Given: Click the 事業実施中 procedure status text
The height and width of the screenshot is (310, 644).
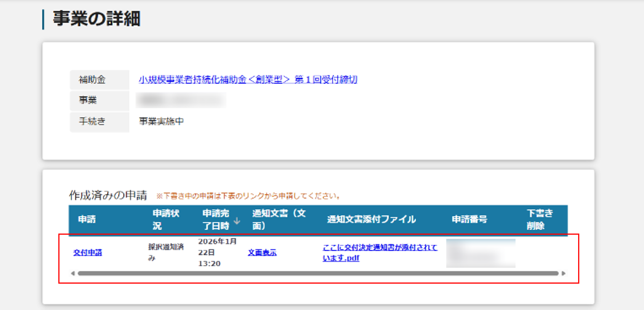Looking at the screenshot, I should 161,121.
